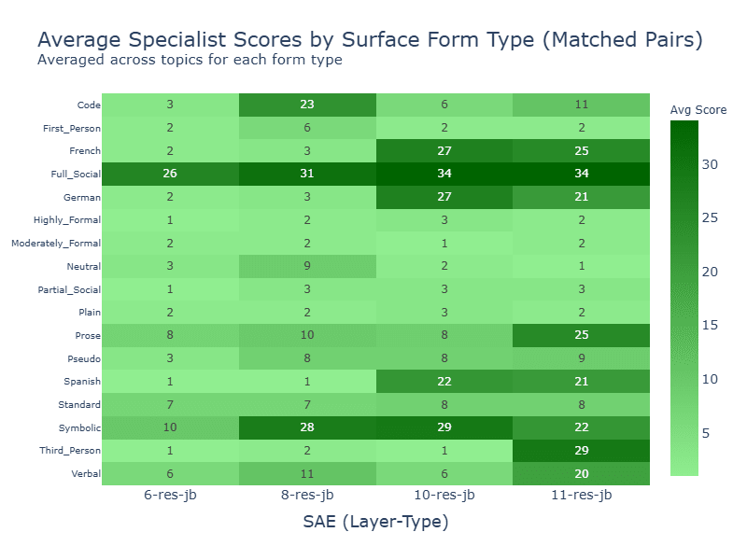Select the German cell showing 21
This screenshot has height=560, width=747.
pyautogui.click(x=582, y=198)
